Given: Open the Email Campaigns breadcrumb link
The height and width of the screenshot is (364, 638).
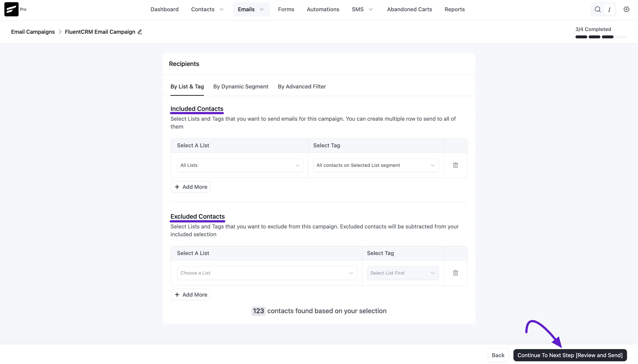Looking at the screenshot, I should click(x=33, y=32).
